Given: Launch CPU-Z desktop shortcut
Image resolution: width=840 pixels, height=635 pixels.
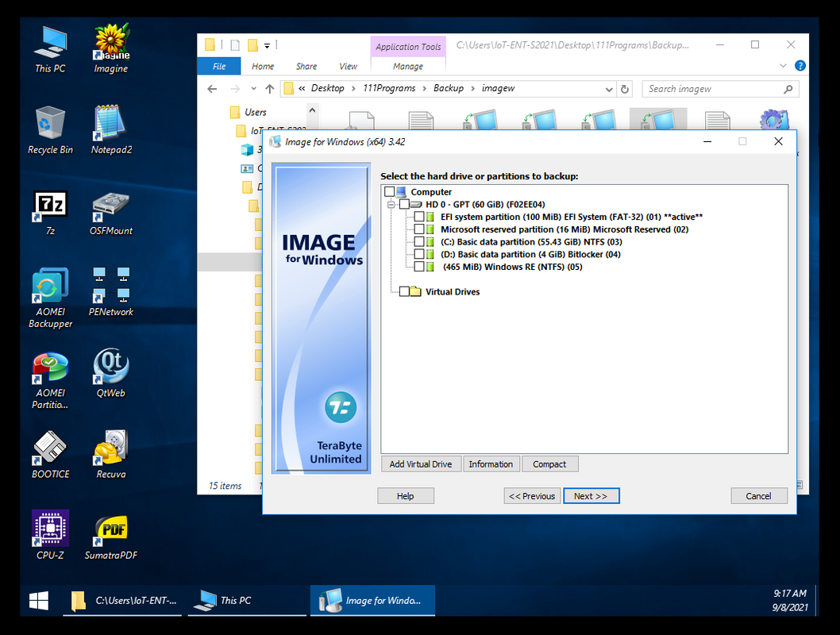Looking at the screenshot, I should tap(50, 536).
